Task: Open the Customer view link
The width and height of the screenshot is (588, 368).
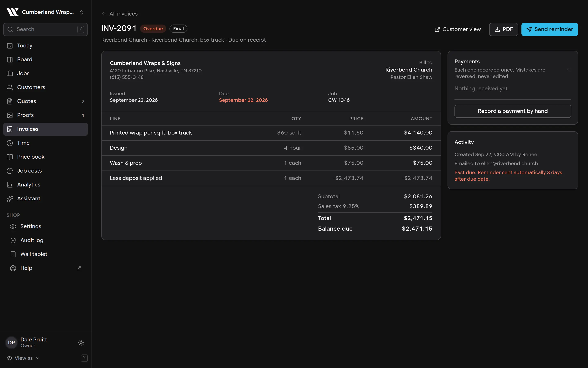Action: point(458,29)
